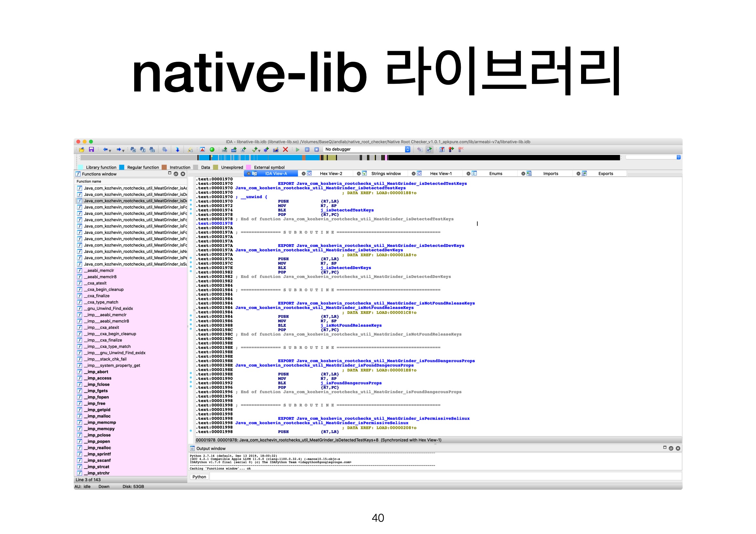The width and height of the screenshot is (756, 534).
Task: Click j_isDetectedTestKeys link in disassembly
Action: pos(347,210)
